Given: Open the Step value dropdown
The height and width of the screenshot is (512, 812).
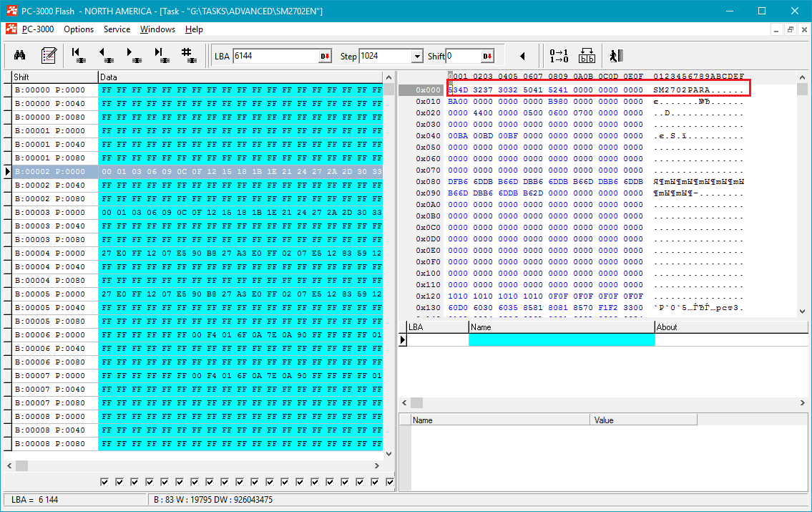Looking at the screenshot, I should click(417, 56).
